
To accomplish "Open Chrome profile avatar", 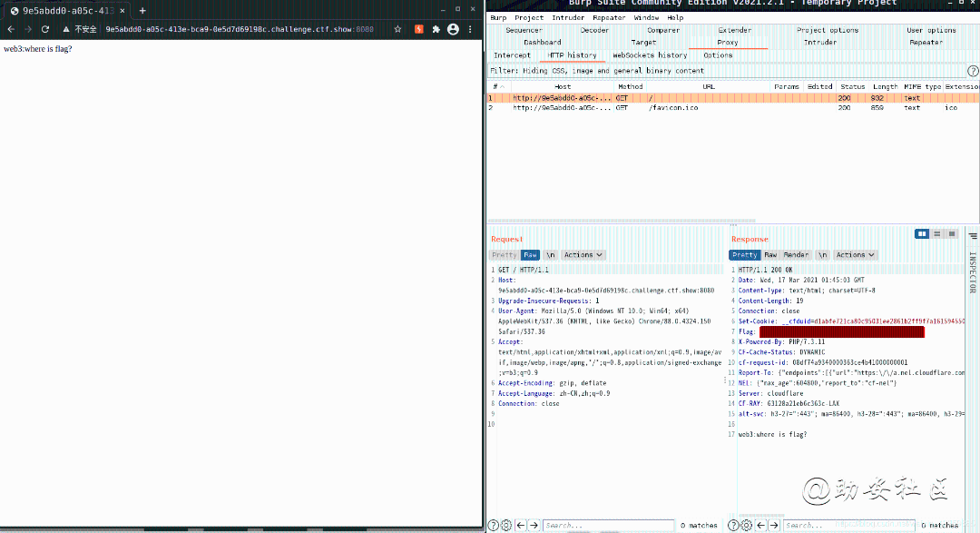I will point(453,29).
